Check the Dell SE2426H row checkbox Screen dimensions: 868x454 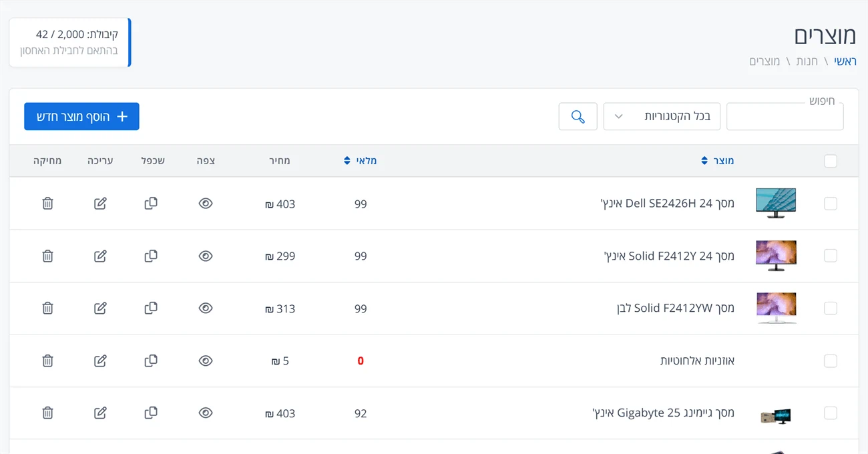[x=831, y=204]
